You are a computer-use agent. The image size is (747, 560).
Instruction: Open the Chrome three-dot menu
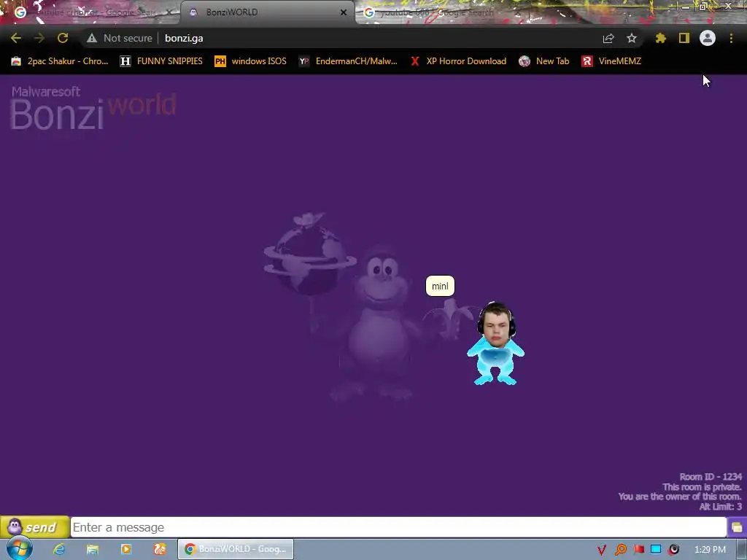coord(731,38)
